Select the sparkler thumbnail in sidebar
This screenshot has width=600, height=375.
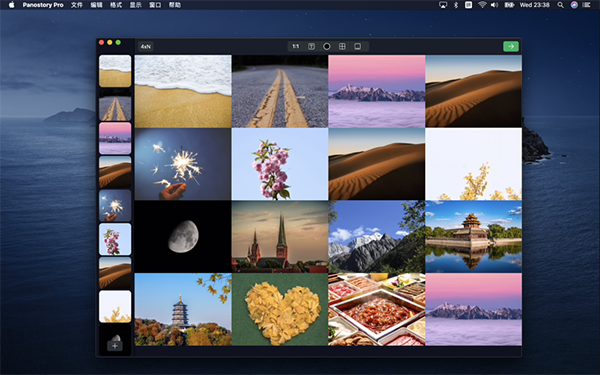point(115,205)
